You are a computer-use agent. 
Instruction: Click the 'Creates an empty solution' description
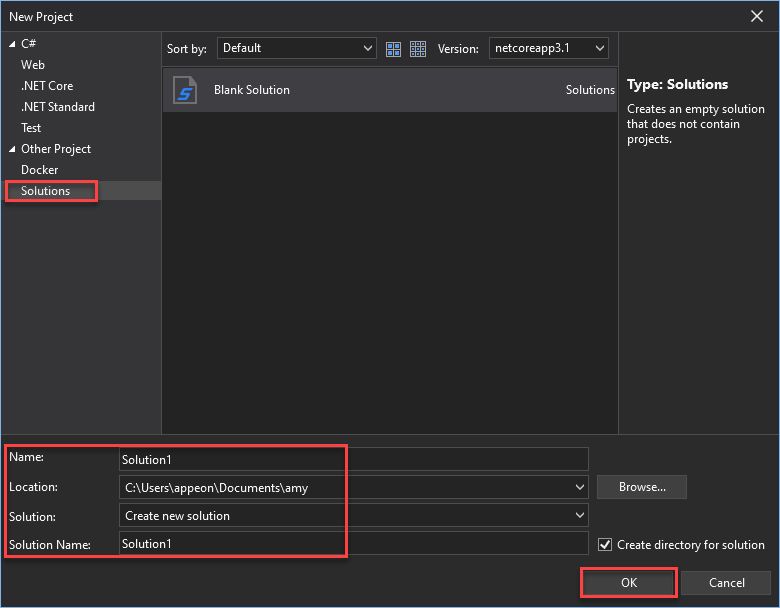[695, 124]
